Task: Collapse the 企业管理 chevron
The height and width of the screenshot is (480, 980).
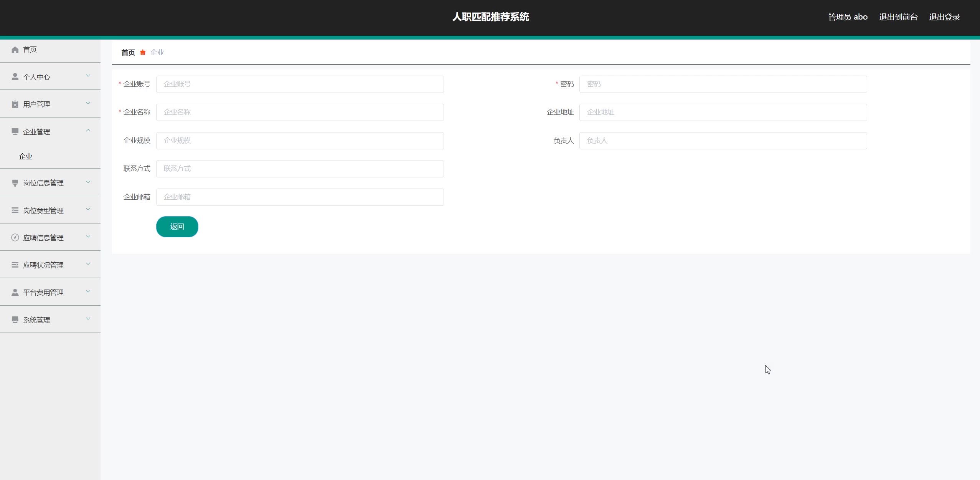Action: [x=88, y=131]
